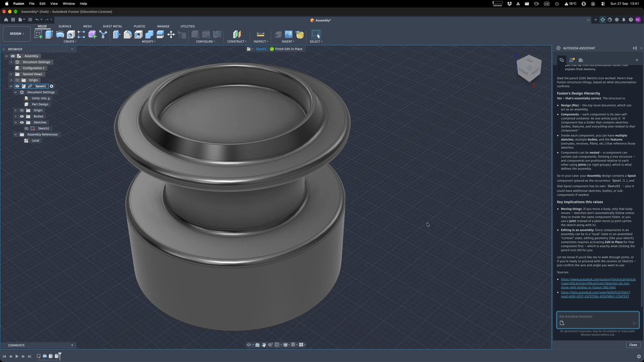Click the Measure tool icon
Image resolution: width=644 pixels, height=362 pixels.
tap(260, 34)
